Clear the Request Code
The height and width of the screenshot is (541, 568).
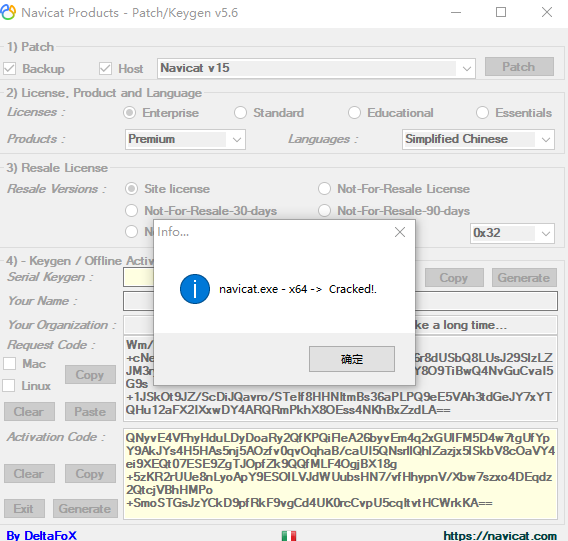click(29, 412)
